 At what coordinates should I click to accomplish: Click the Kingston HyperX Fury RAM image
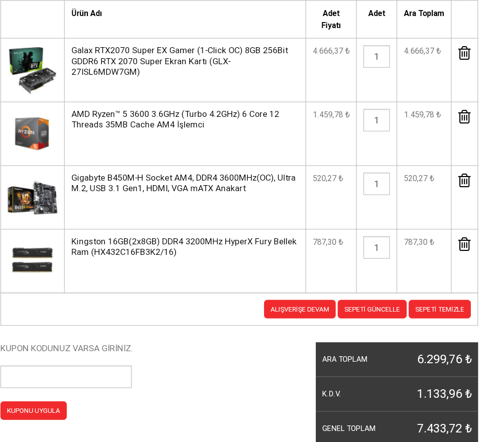click(x=32, y=260)
